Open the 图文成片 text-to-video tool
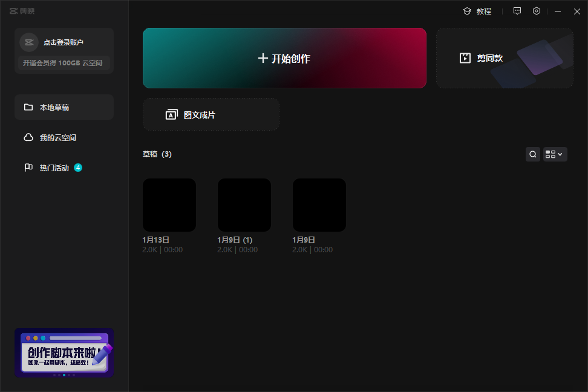The height and width of the screenshot is (392, 588). click(211, 114)
